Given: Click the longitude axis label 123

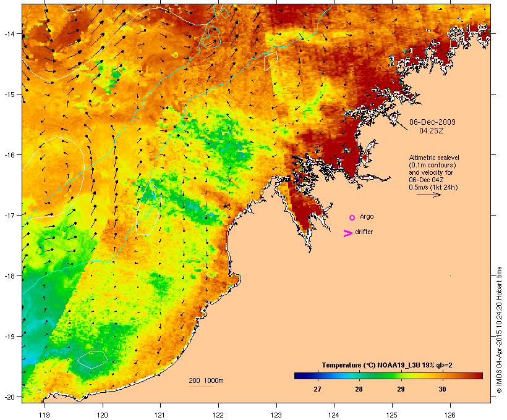Looking at the screenshot, I should pyautogui.click(x=276, y=414).
